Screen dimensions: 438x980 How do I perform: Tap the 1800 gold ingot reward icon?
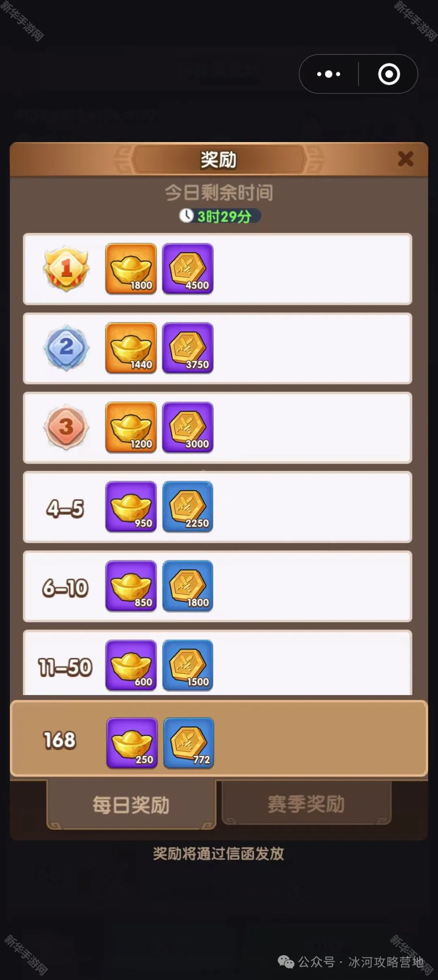[x=131, y=268]
